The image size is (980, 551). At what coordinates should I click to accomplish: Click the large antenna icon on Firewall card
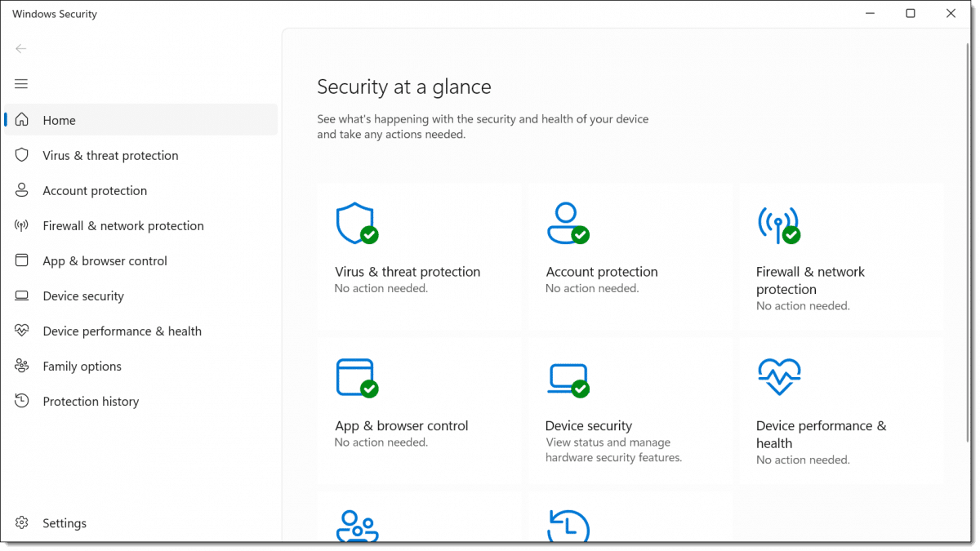pos(778,224)
